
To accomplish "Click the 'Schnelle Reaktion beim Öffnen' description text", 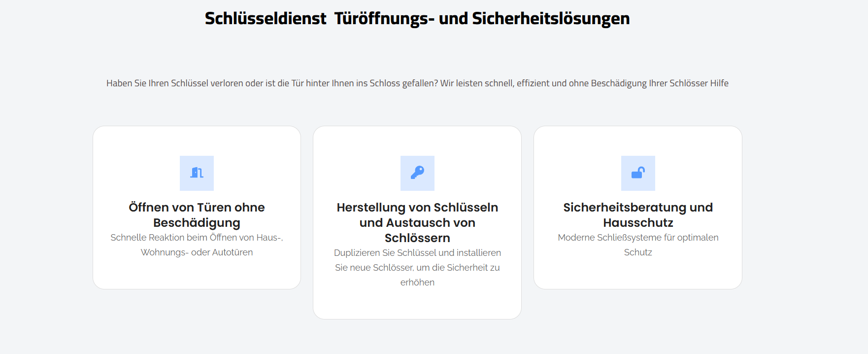I will click(x=197, y=245).
